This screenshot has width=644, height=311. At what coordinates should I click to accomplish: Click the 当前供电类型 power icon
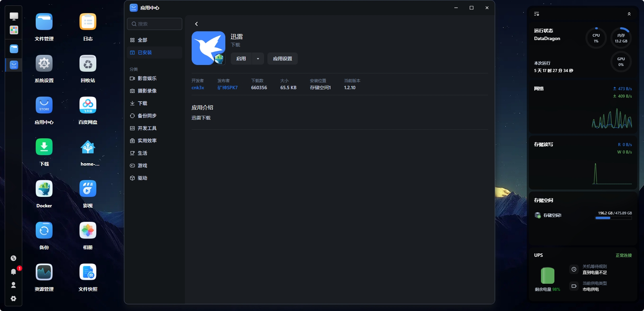pos(574,286)
